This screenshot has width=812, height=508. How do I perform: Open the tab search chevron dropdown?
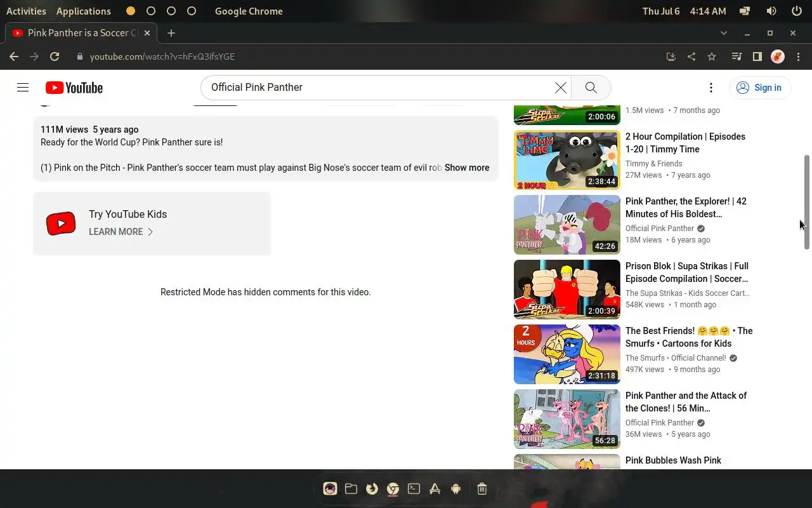(x=724, y=33)
